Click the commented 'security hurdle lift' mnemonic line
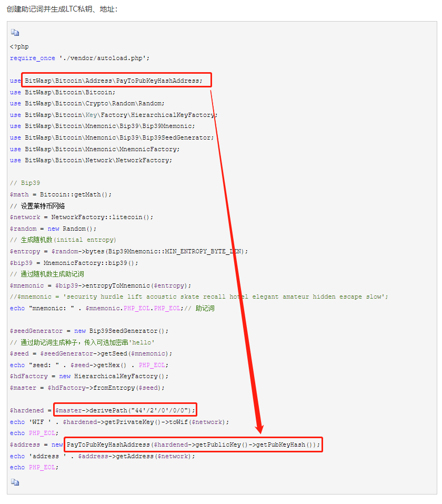Image resolution: width=442 pixels, height=504 pixels. pos(199,297)
